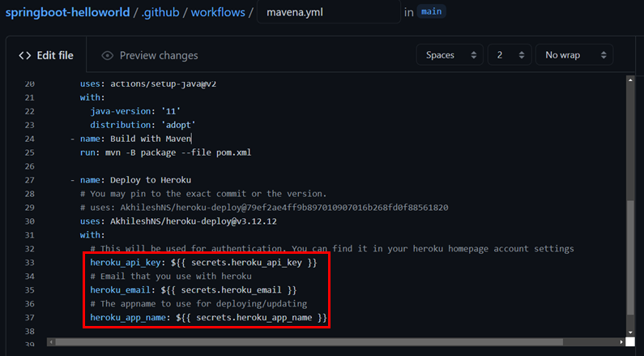The image size is (644, 356).
Task: Click the heroku_api_key secrets line
Action: coord(203,262)
